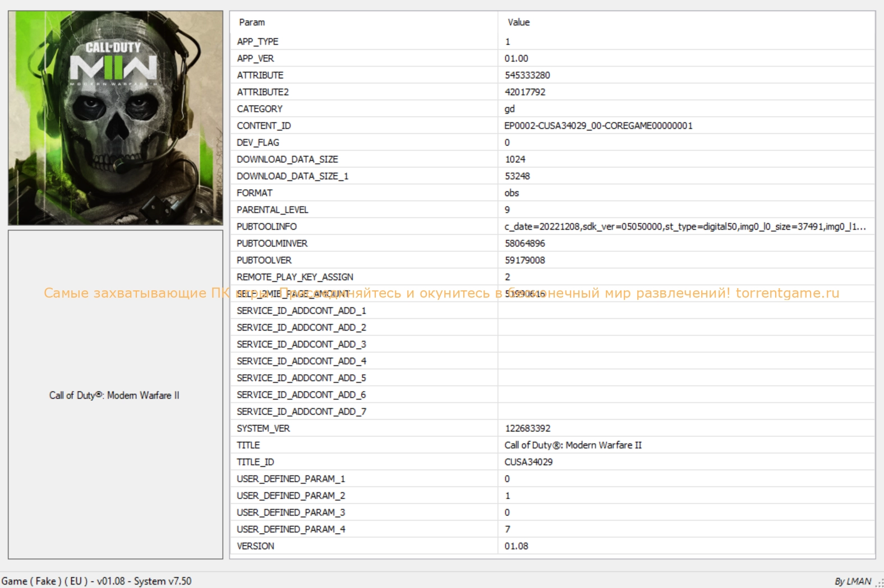The image size is (884, 588).
Task: Select the TITLE_ID value CUSA34029
Action: 528,462
